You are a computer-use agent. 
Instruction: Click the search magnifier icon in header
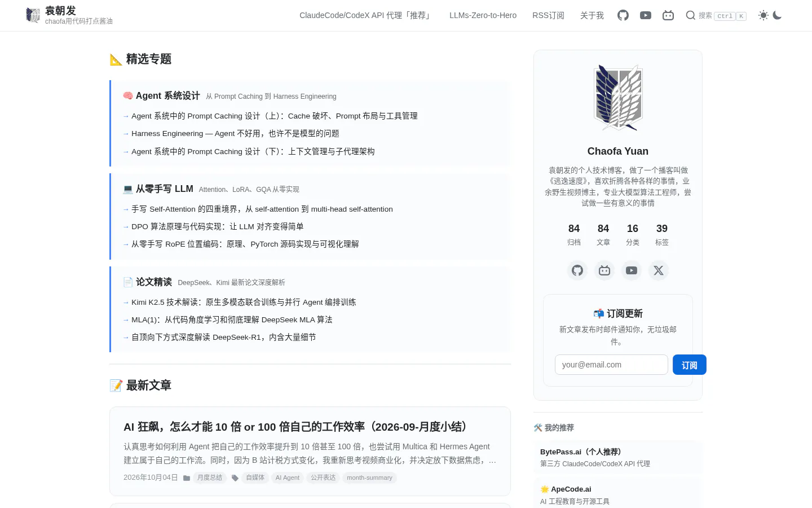point(690,15)
